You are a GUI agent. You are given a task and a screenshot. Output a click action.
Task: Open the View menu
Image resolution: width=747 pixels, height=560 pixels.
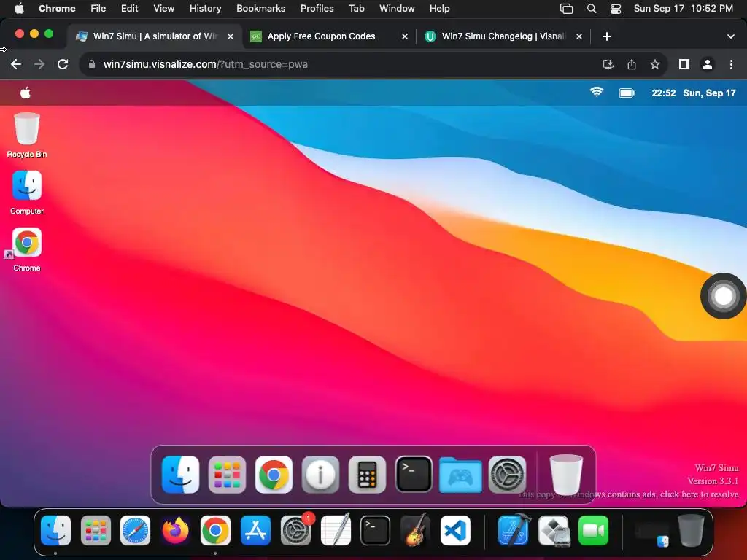[x=163, y=8]
